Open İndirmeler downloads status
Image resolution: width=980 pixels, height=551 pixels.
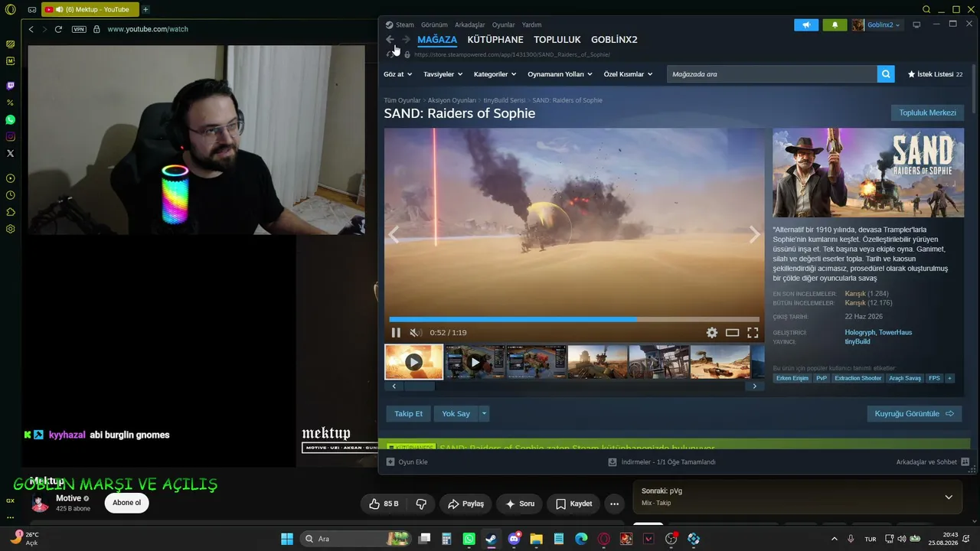pos(661,462)
